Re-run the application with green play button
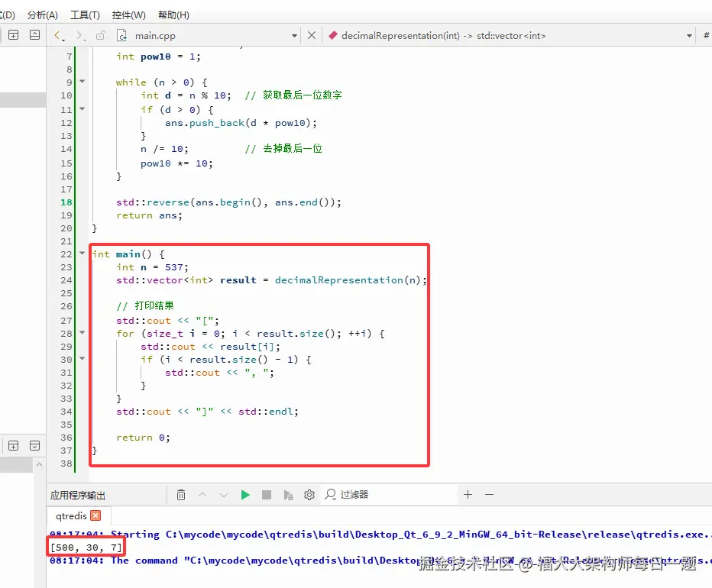Viewport: 712px width, 588px height. (x=245, y=495)
